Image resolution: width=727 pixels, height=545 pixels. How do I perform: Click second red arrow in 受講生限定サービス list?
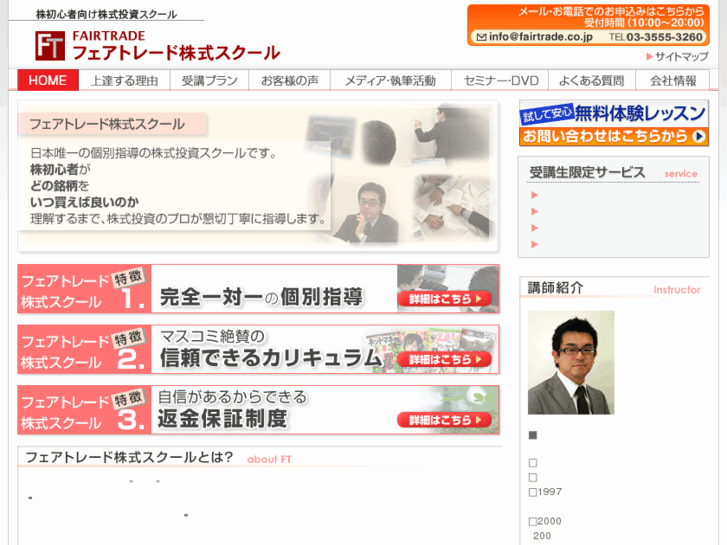click(x=534, y=211)
